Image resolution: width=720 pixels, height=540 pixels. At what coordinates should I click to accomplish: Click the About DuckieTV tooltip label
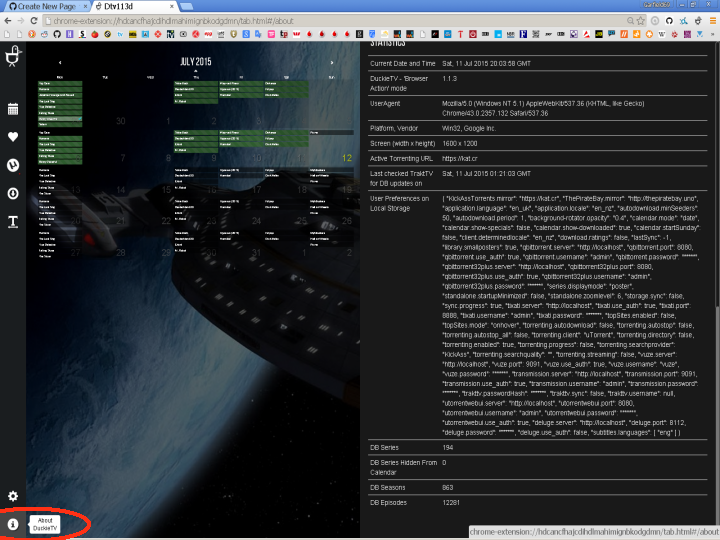[x=45, y=524]
